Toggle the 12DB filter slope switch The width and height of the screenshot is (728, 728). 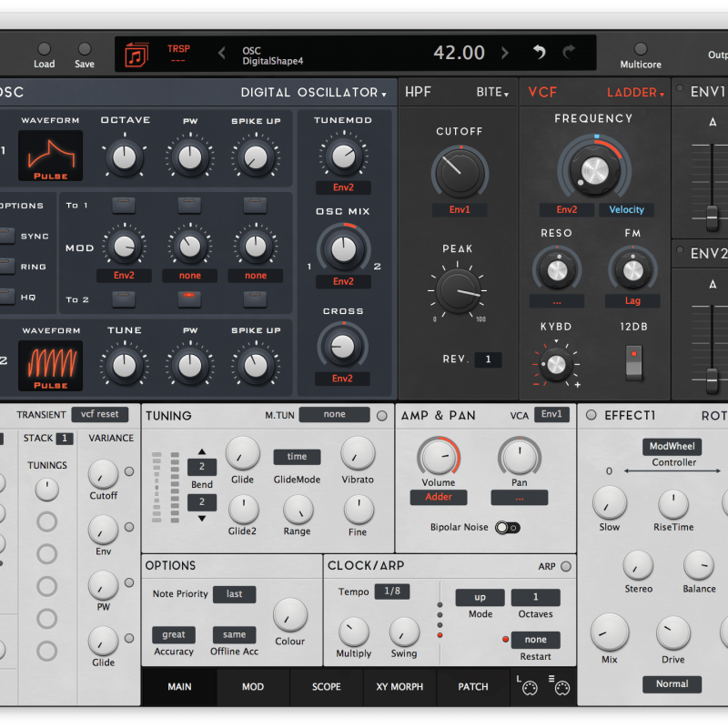(633, 363)
